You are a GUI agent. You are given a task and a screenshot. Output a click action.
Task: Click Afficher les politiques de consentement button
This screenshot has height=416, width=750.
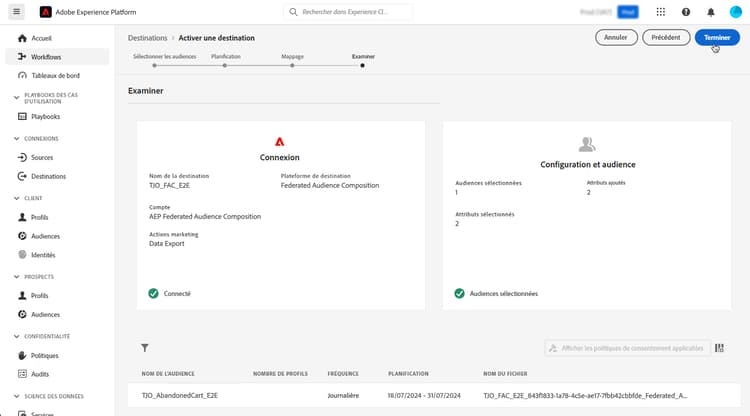[627, 348]
